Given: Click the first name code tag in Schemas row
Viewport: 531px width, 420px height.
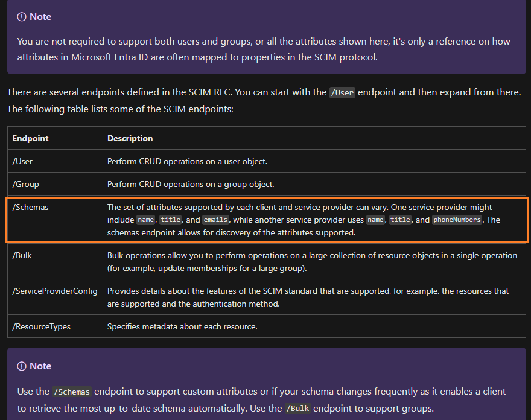Looking at the screenshot, I should [145, 220].
